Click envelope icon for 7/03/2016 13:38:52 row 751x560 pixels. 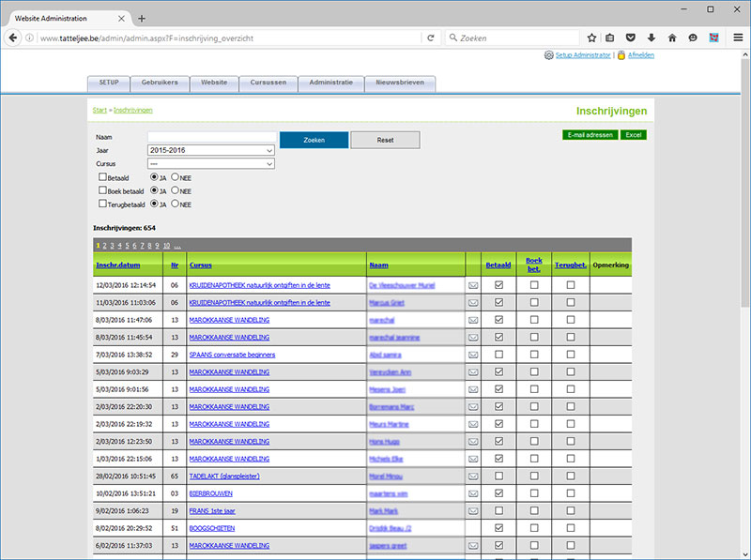click(x=473, y=355)
